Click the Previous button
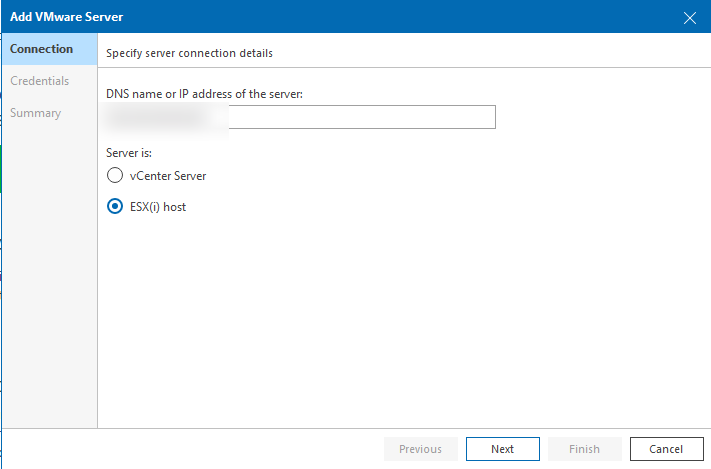Screen dimensions: 711x469 (421, 449)
